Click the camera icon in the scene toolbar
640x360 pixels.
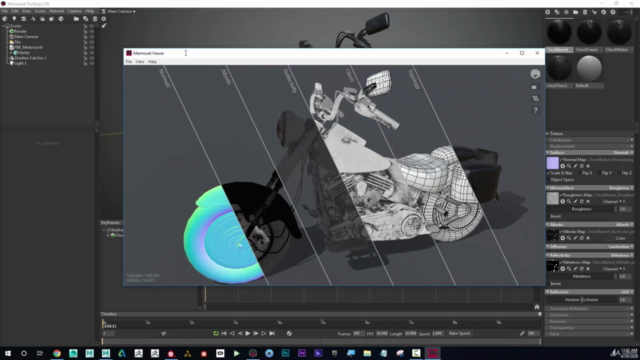(24, 19)
